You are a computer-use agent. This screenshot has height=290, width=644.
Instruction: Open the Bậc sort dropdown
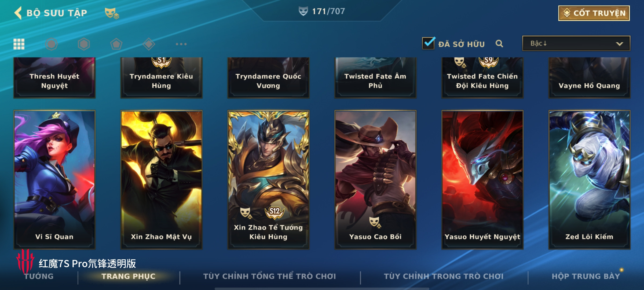point(576,43)
